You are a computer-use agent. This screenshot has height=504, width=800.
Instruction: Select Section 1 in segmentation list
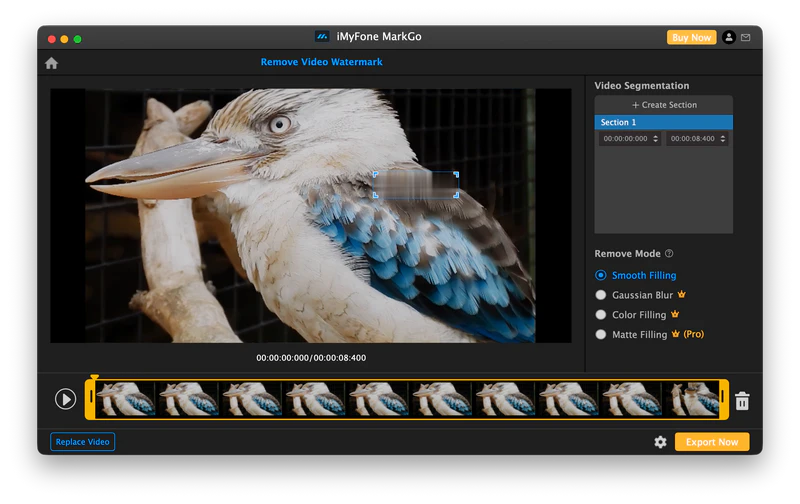[x=663, y=122]
